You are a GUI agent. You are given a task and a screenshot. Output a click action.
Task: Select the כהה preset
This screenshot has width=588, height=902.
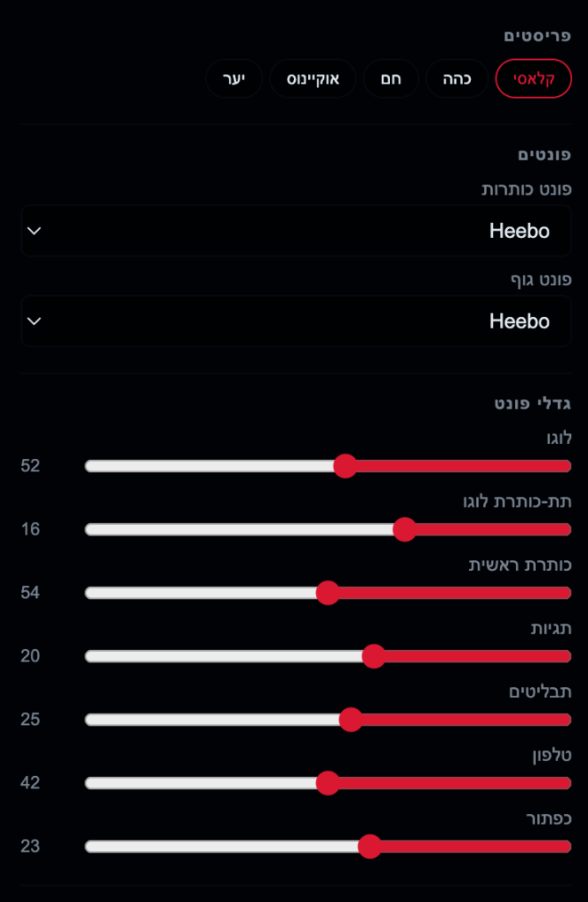pos(457,78)
